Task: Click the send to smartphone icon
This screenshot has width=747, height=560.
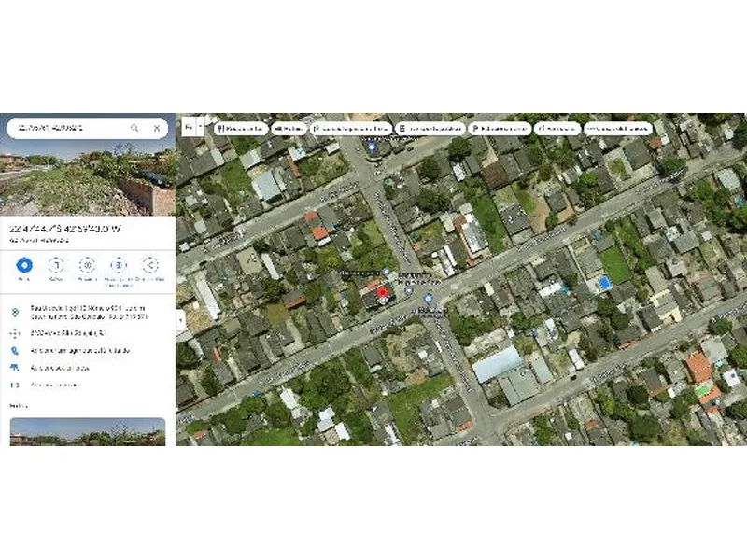Action: tap(119, 265)
